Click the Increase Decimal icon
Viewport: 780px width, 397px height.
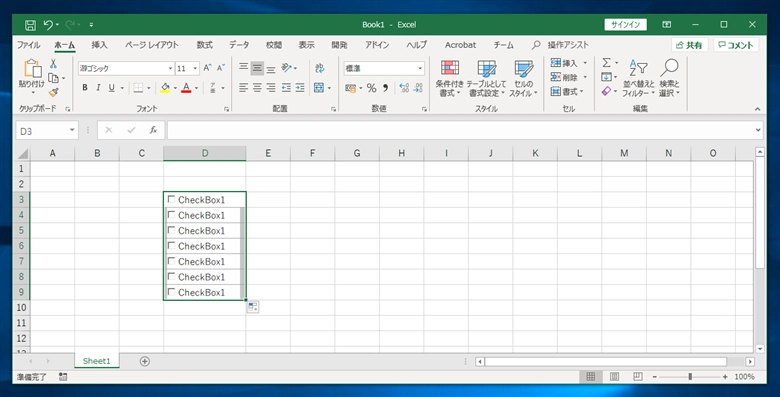click(404, 88)
